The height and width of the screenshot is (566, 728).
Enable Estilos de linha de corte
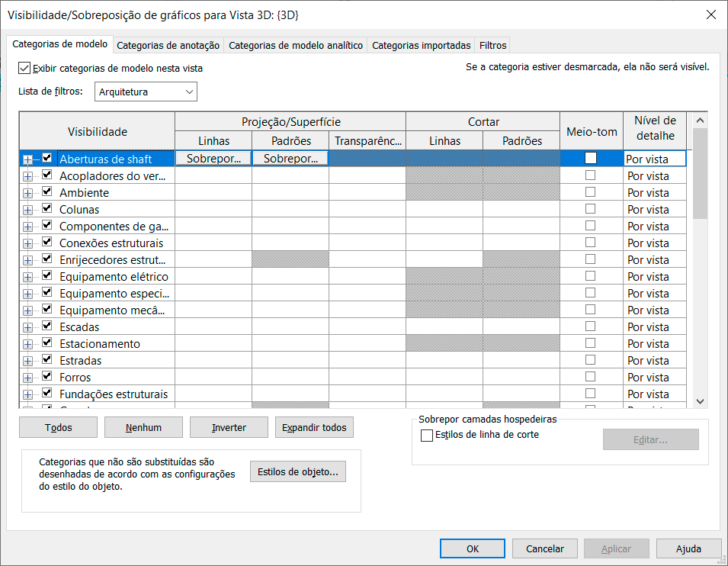[426, 436]
